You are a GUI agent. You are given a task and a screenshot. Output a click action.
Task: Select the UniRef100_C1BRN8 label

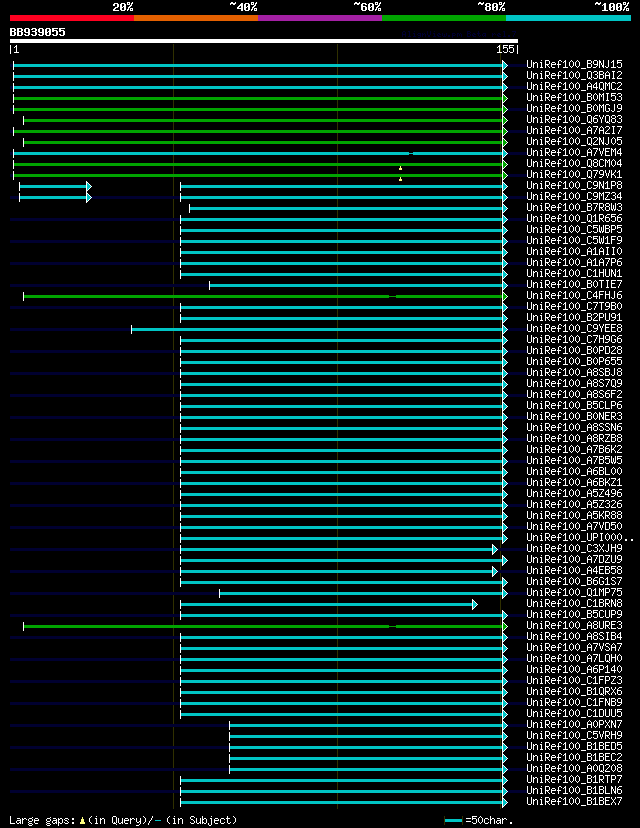tap(574, 603)
